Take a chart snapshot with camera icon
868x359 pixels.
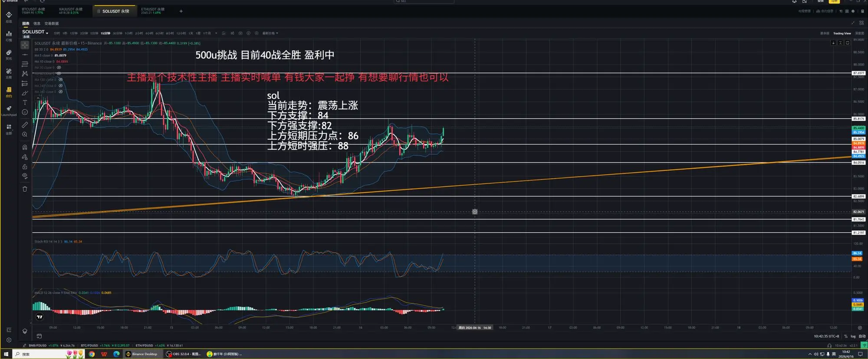240,33
